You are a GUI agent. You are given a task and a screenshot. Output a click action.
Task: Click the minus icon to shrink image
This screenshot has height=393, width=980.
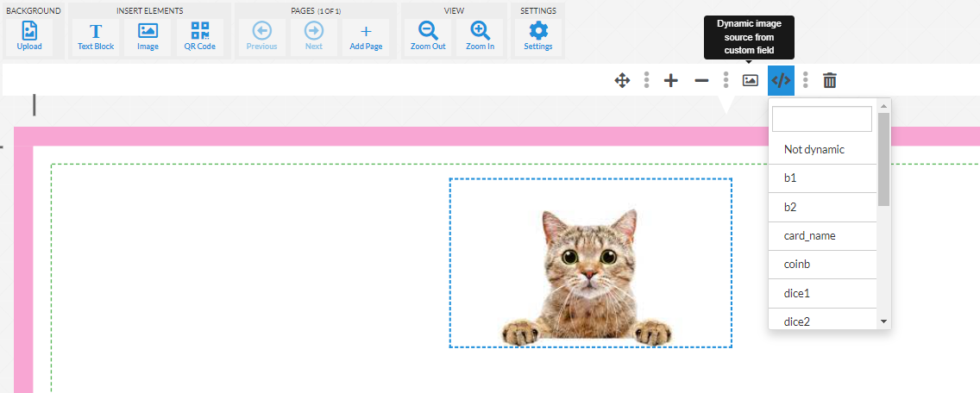(701, 80)
